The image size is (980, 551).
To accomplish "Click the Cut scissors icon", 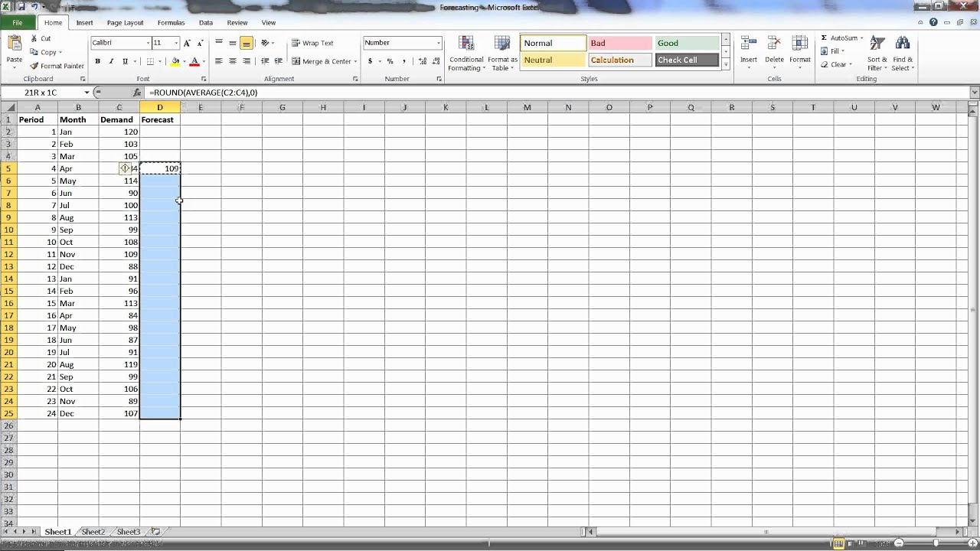I will [34, 38].
